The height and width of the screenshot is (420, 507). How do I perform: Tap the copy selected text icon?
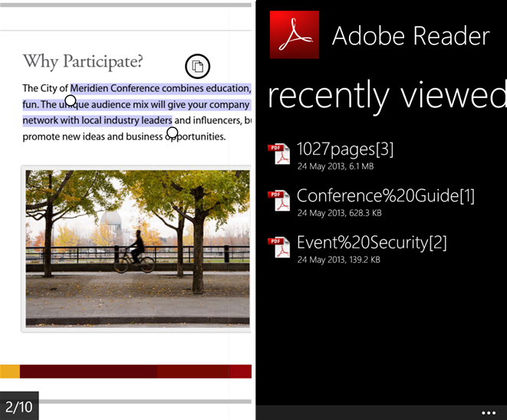197,66
